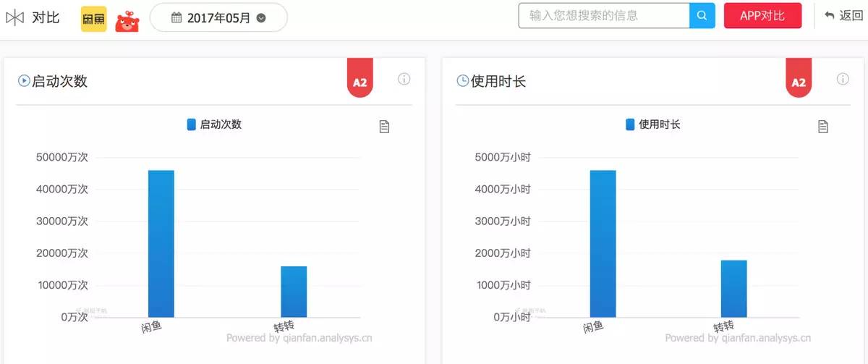Click the 闲鱼 yellow app icon
The image size is (868, 364).
pyautogui.click(x=93, y=19)
